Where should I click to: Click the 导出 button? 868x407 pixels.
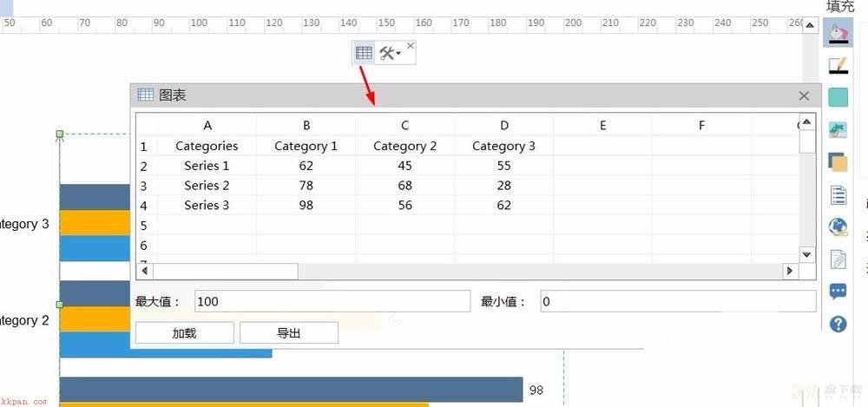tap(288, 333)
